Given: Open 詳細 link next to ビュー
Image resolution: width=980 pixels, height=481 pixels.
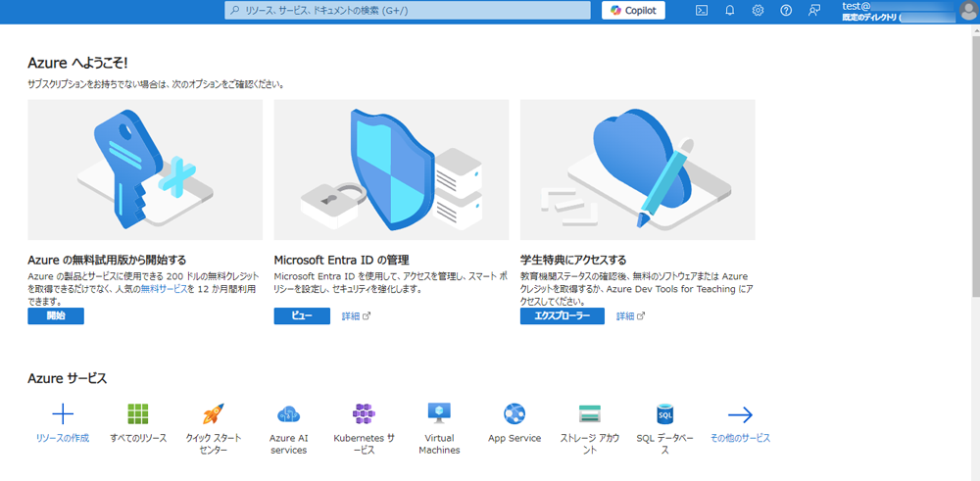Looking at the screenshot, I should click(x=357, y=316).
